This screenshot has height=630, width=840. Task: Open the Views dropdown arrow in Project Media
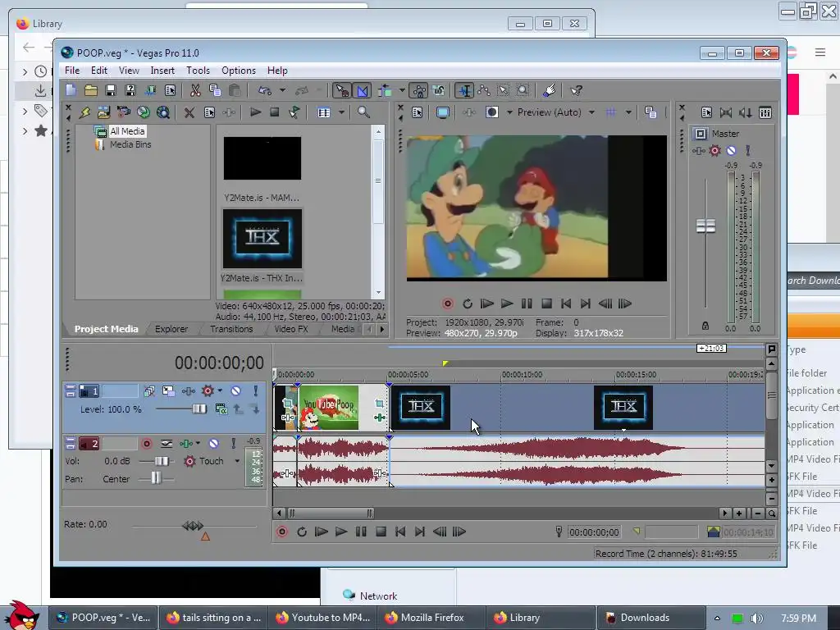(342, 112)
